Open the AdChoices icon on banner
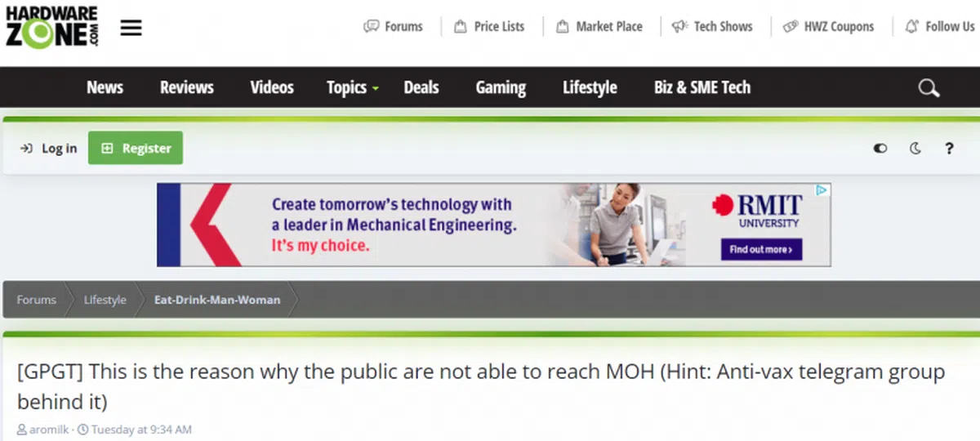The width and height of the screenshot is (980, 441). 823,190
